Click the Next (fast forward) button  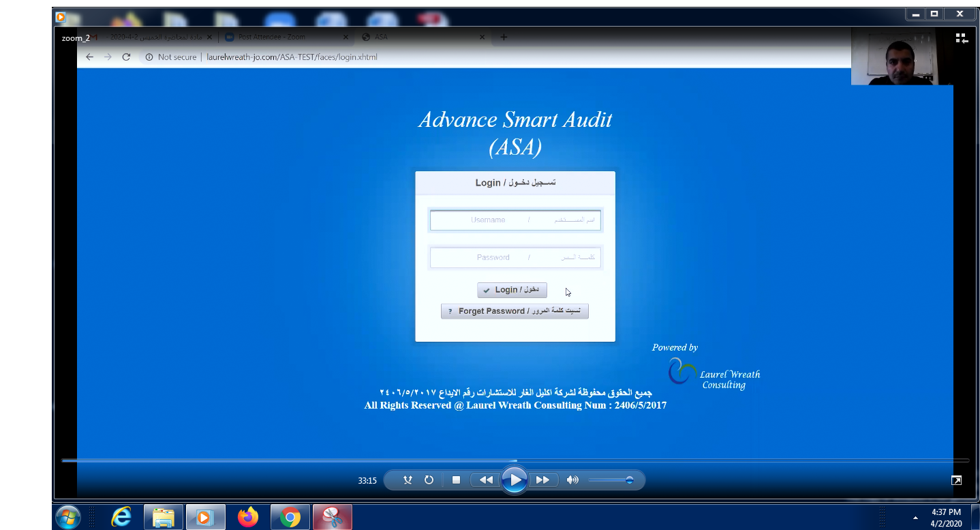tap(543, 480)
